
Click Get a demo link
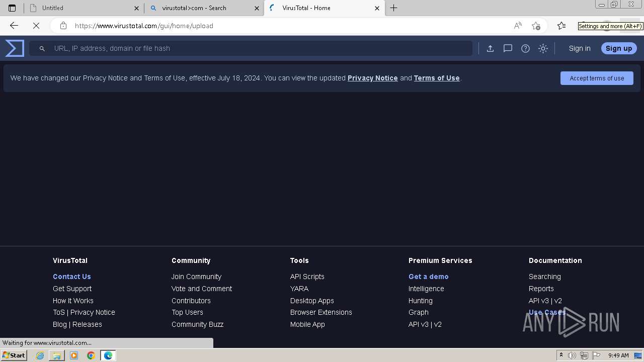(429, 277)
